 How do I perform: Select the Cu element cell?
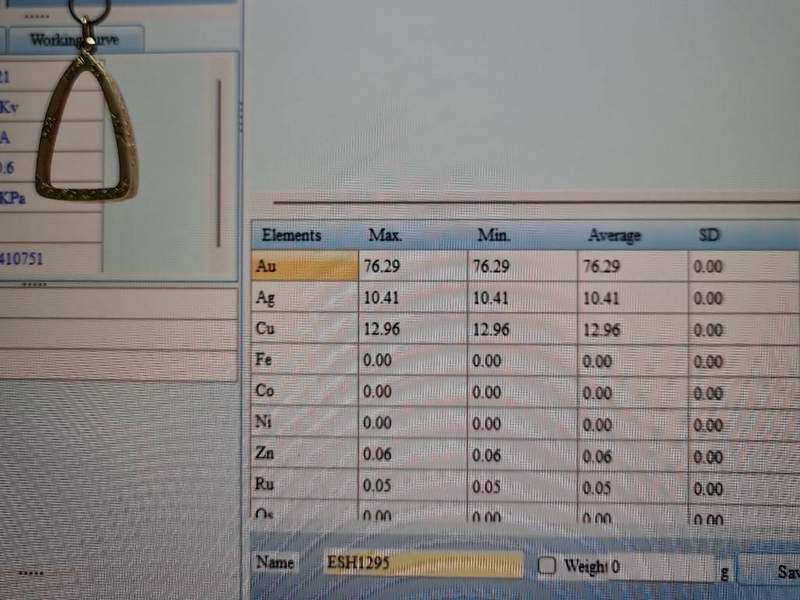pos(303,329)
